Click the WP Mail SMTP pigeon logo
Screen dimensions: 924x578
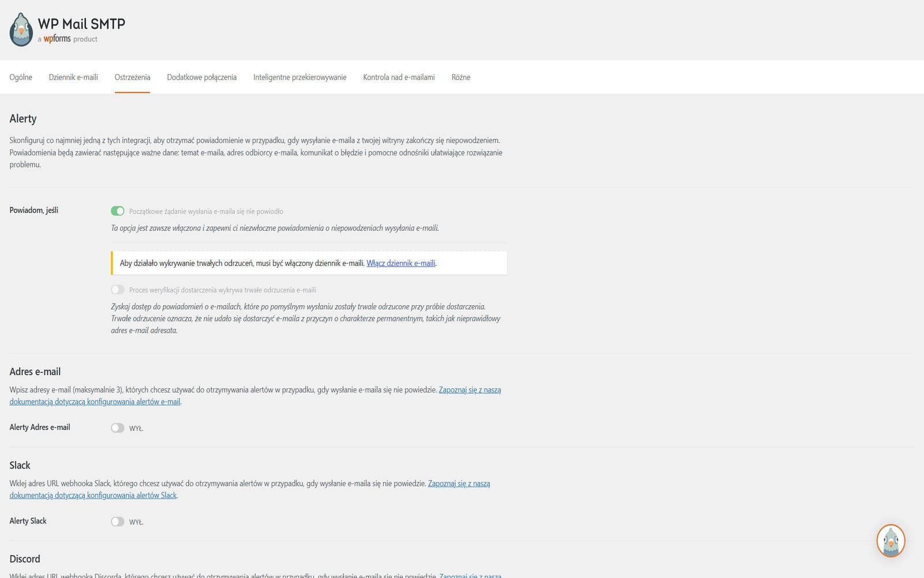(x=21, y=29)
